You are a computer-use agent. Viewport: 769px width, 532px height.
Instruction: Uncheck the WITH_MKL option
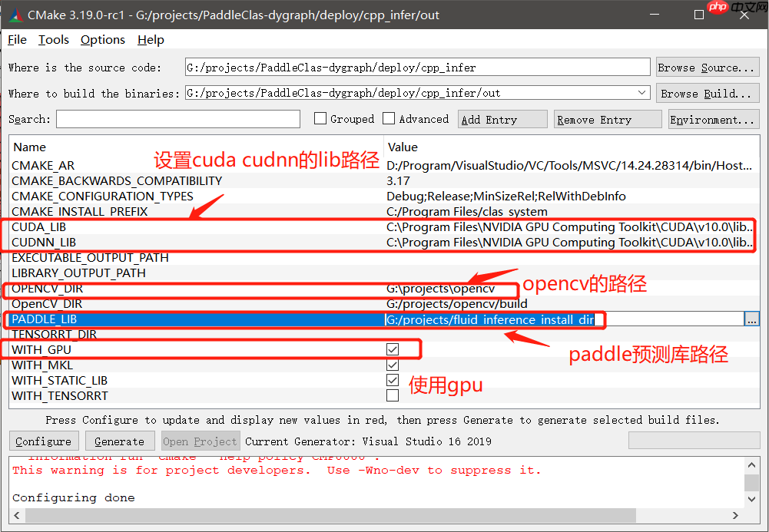(393, 365)
